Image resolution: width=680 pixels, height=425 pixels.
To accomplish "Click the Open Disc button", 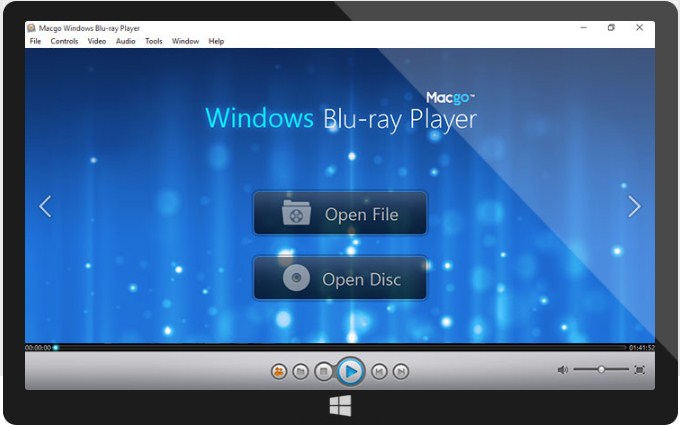I will pyautogui.click(x=340, y=279).
